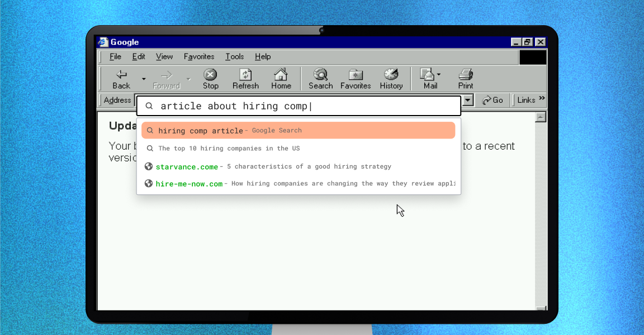Expand the Mail dropdown arrow

pyautogui.click(x=439, y=75)
